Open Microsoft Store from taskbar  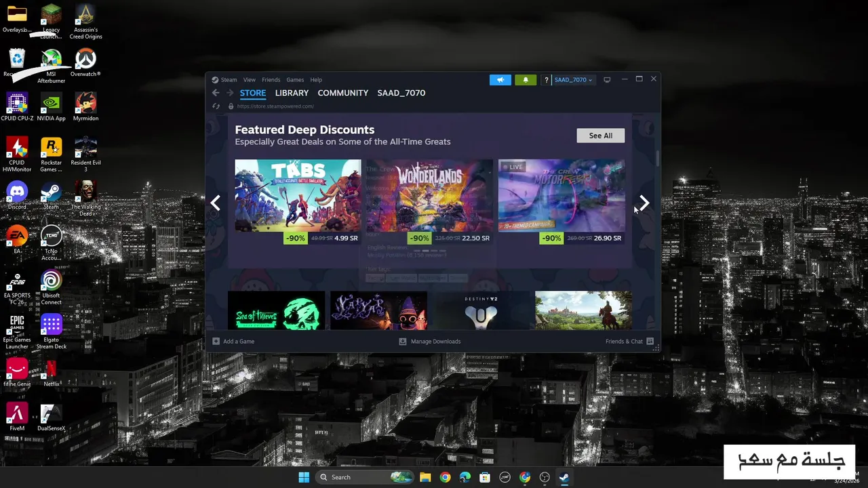pyautogui.click(x=485, y=477)
